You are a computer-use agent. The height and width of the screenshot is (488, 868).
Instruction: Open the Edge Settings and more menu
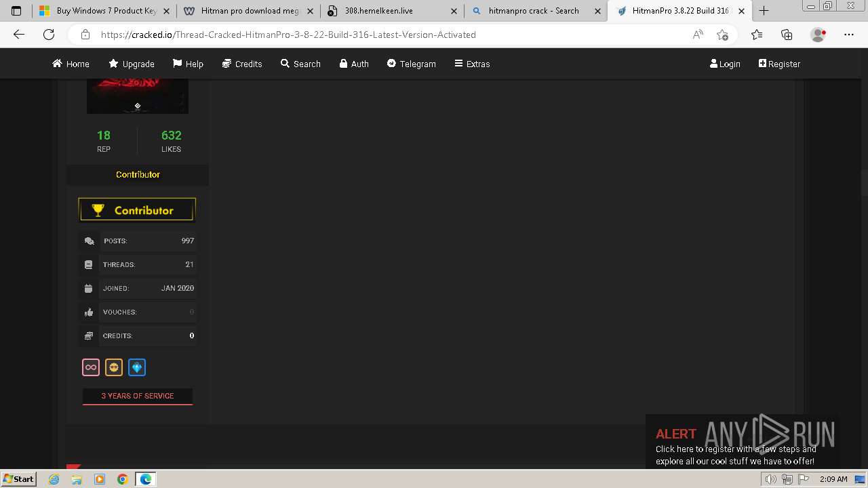click(x=849, y=35)
